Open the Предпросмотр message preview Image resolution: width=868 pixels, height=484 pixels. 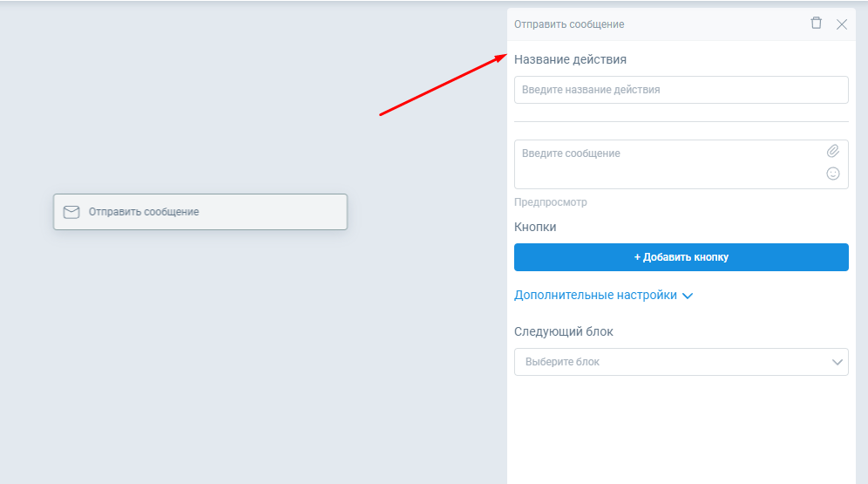(551, 202)
